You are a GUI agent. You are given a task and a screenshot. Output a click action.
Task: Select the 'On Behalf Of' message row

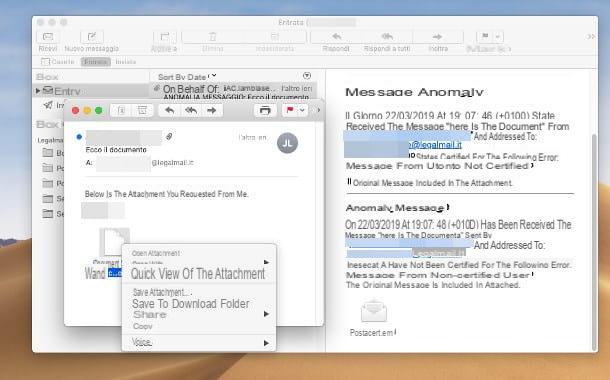click(x=233, y=92)
